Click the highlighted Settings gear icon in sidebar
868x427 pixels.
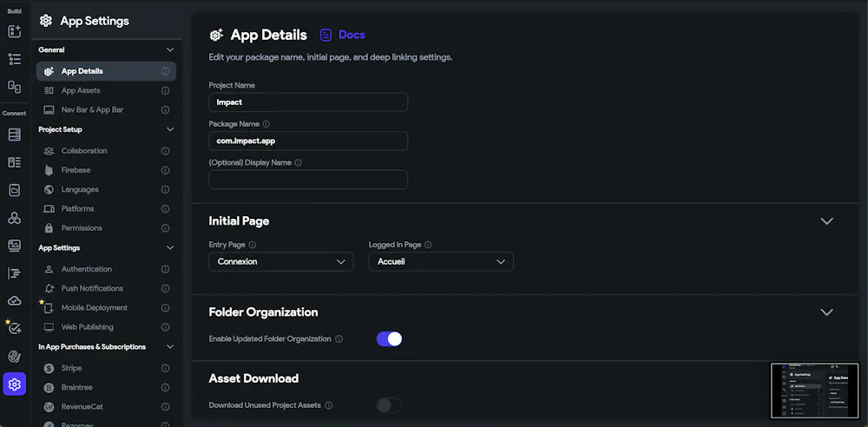pos(15,384)
